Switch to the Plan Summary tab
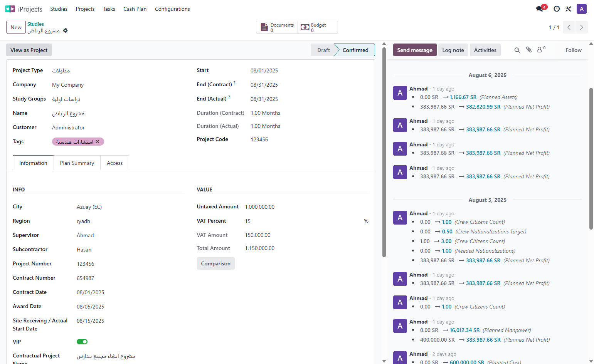 77,163
